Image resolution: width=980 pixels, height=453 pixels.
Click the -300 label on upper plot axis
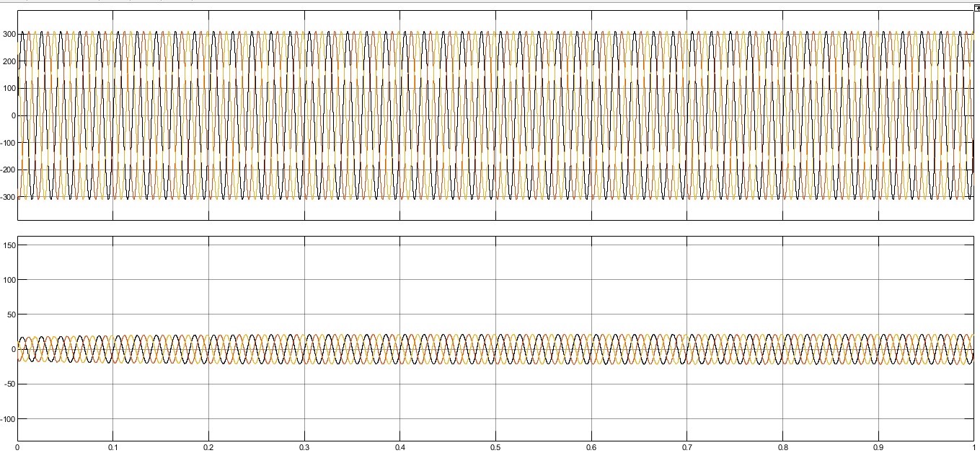point(7,197)
